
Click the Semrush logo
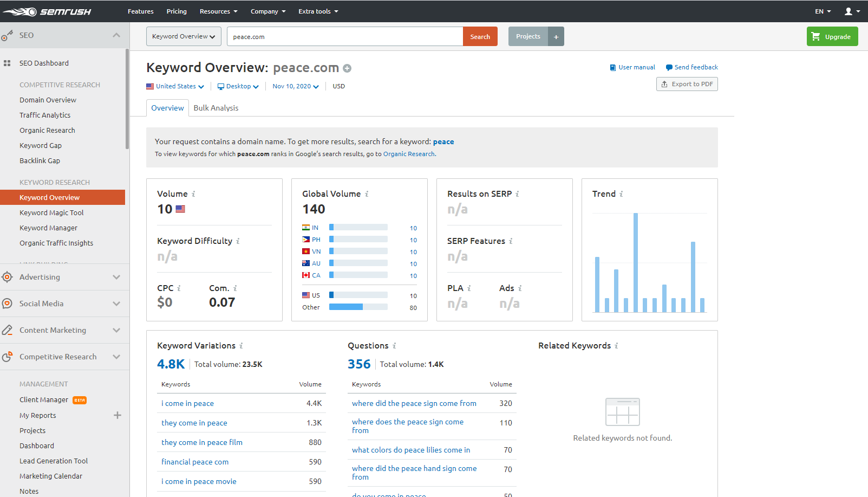coord(47,11)
